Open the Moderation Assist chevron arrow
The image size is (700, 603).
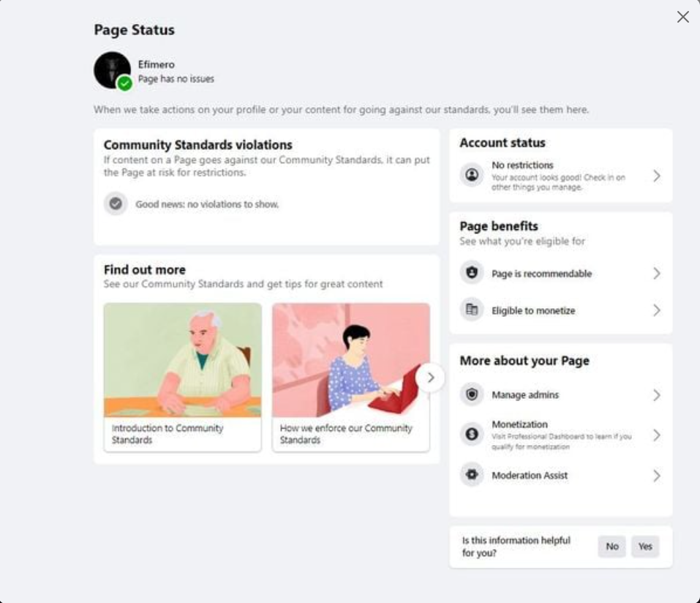[656, 476]
